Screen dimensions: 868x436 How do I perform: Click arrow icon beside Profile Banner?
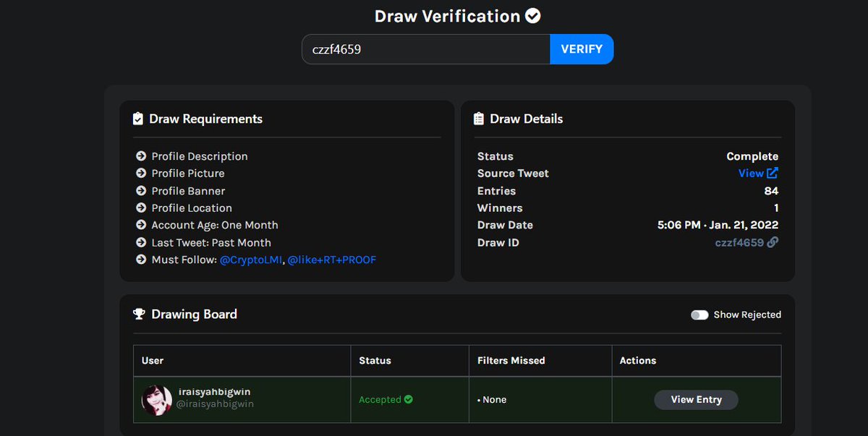[141, 191]
